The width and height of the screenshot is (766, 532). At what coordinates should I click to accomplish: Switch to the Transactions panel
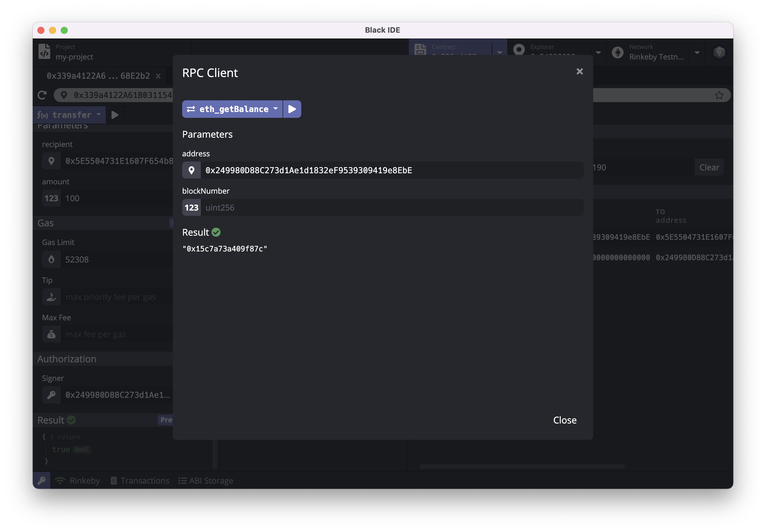click(140, 480)
